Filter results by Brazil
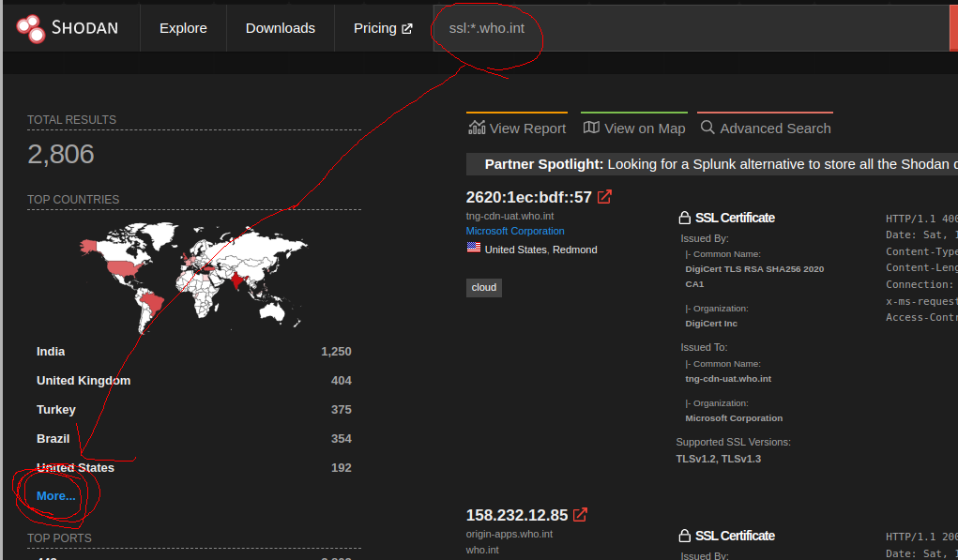958x560 pixels. (53, 438)
